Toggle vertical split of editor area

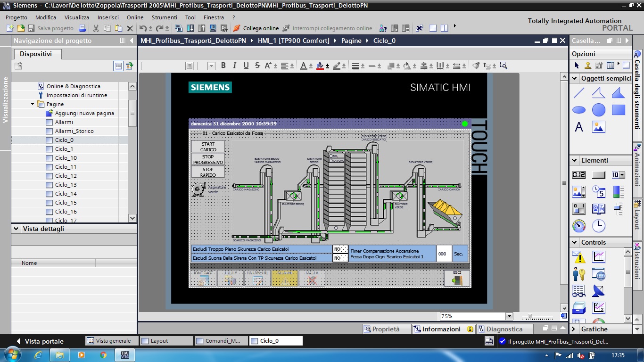point(444,28)
